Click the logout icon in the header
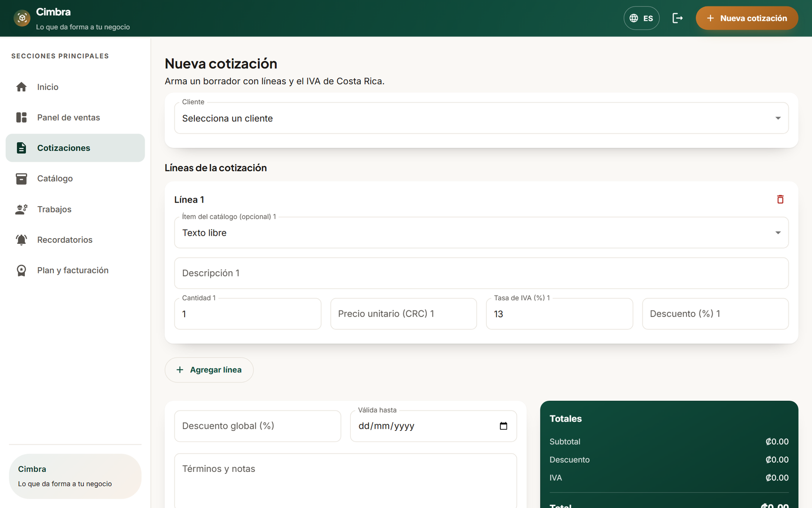Screen dimensions: 812x508 tap(678, 18)
